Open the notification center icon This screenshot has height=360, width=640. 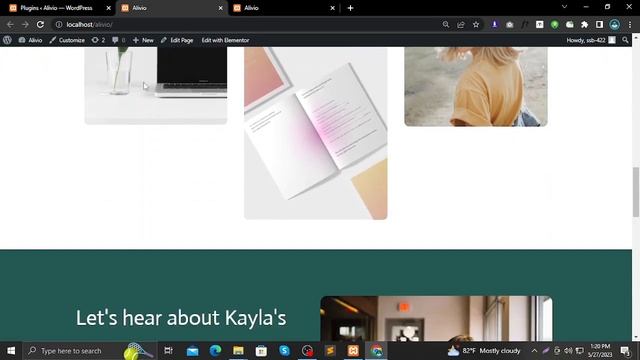click(x=625, y=351)
